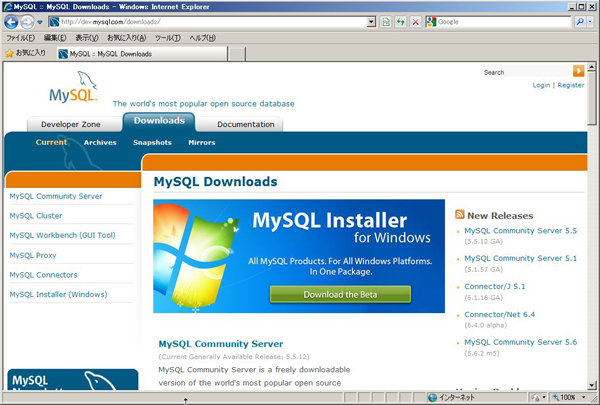The height and width of the screenshot is (405, 600).
Task: Open MySQL Cluster sidebar link
Action: [x=36, y=216]
